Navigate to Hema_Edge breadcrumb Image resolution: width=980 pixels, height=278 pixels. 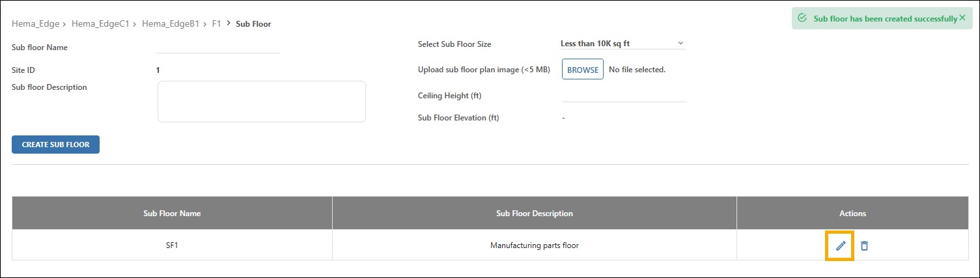36,24
